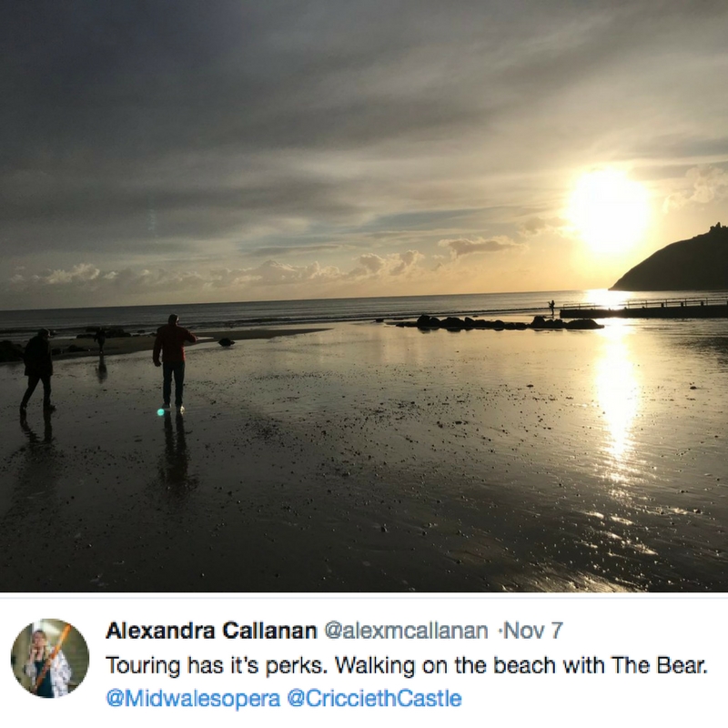
Task: Click the small distant walker between two people
Action: [x=100, y=340]
